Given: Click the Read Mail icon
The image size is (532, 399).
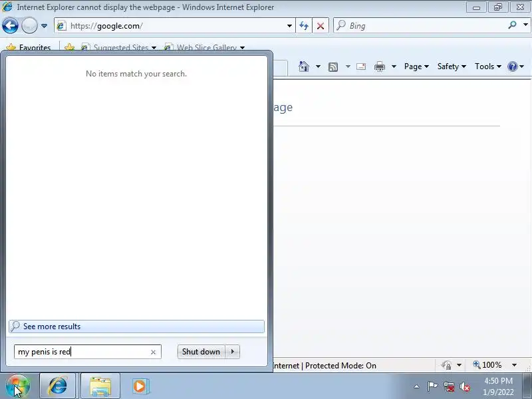Looking at the screenshot, I should [361, 66].
